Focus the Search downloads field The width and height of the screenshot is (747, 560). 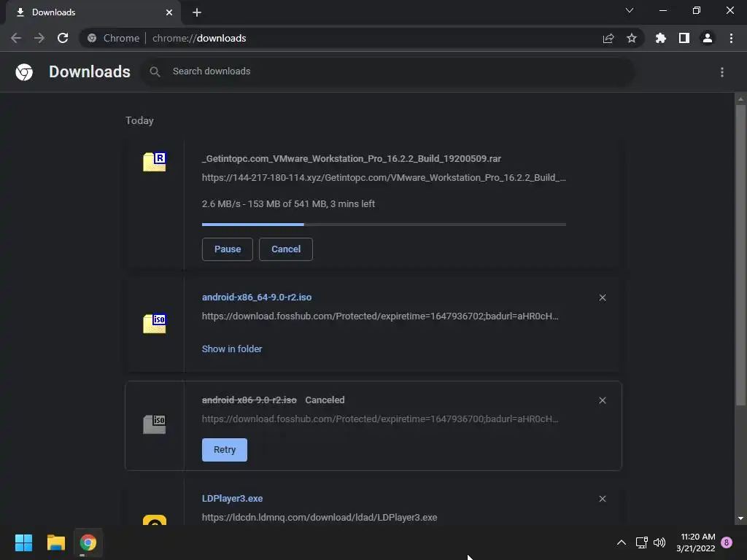coord(387,72)
